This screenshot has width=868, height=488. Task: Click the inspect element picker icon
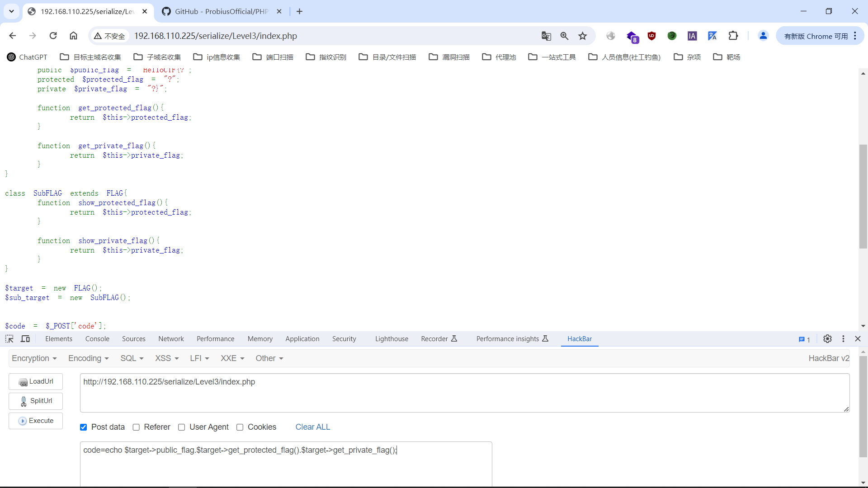[x=9, y=339]
